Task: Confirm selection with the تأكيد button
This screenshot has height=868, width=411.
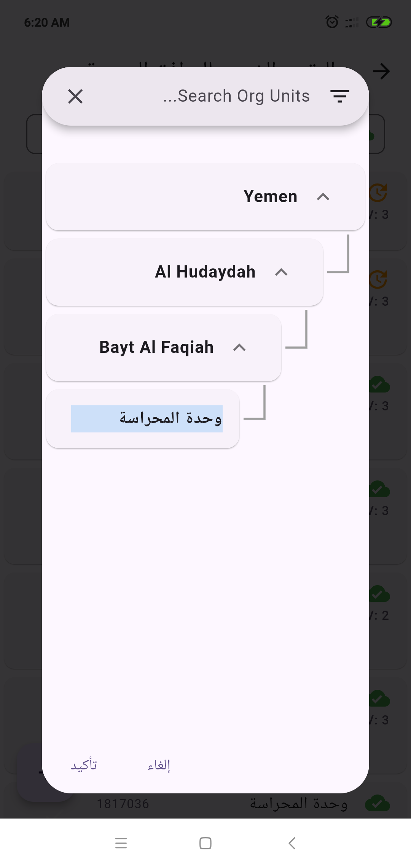Action: coord(84,765)
